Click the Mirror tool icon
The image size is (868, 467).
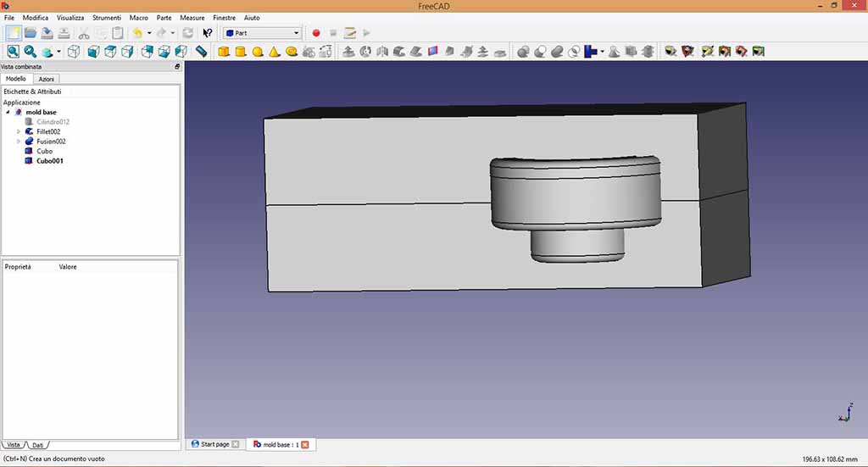(382, 52)
